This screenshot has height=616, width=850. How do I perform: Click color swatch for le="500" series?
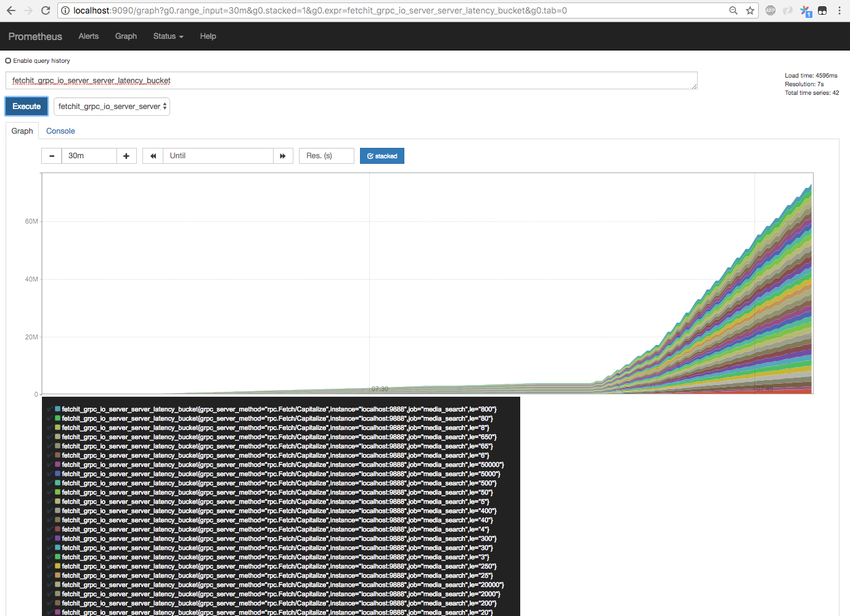(x=58, y=482)
